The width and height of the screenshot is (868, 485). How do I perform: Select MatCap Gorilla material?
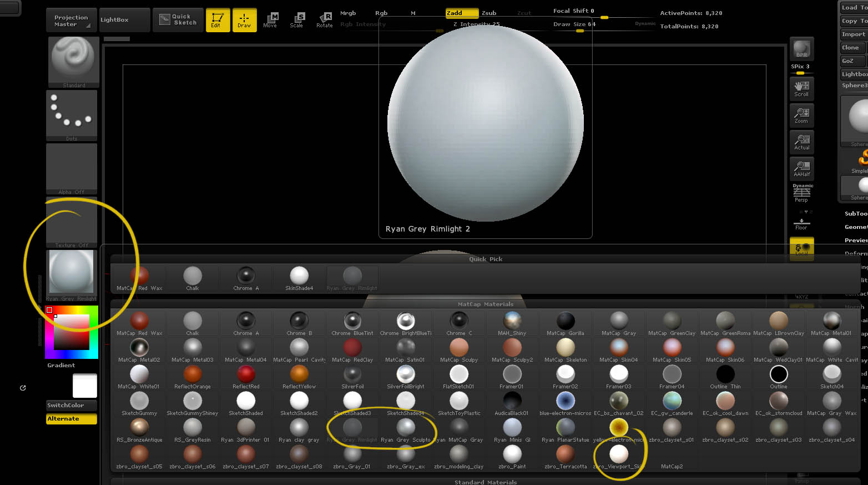(566, 323)
